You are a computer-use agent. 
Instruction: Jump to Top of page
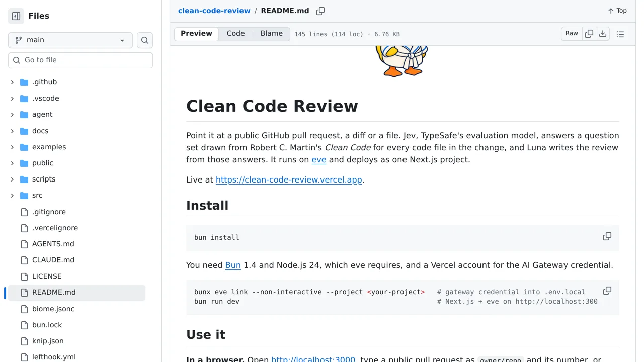pos(617,11)
